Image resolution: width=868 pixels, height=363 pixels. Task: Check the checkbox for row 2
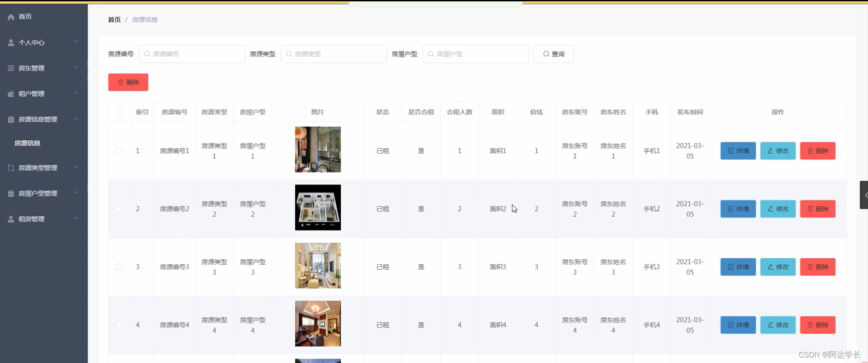(x=119, y=209)
